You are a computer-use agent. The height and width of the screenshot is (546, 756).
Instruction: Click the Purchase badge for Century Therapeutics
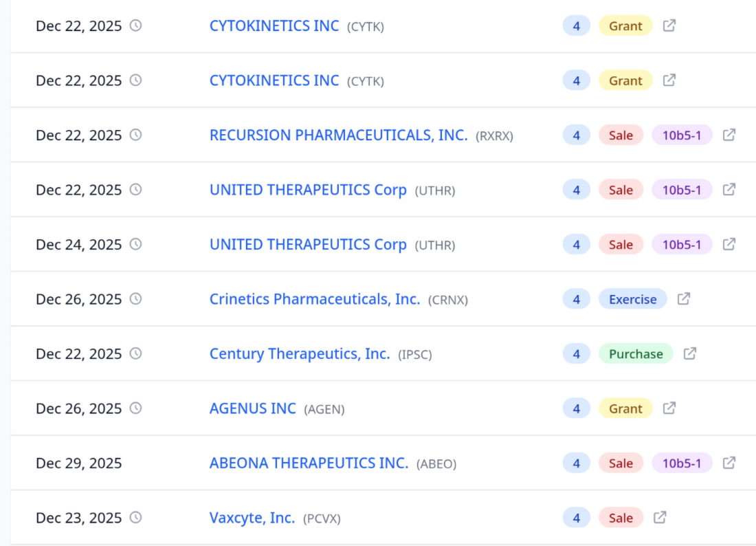(x=636, y=353)
